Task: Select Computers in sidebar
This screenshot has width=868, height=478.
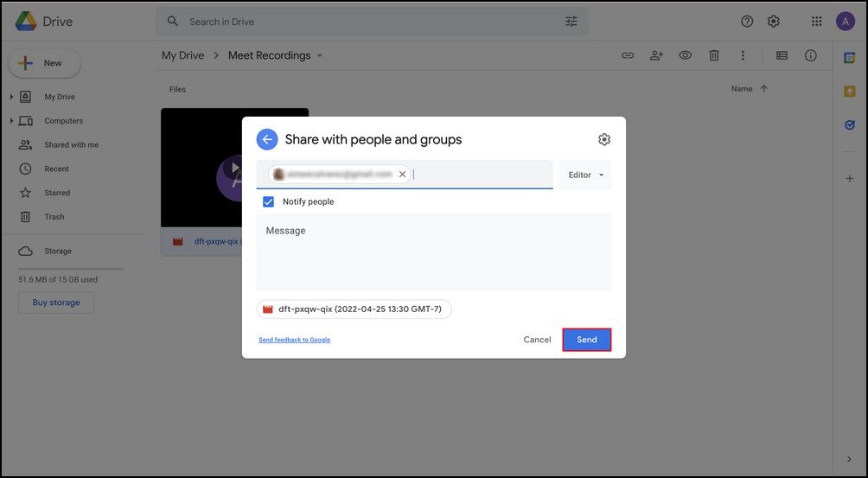Action: coord(64,121)
